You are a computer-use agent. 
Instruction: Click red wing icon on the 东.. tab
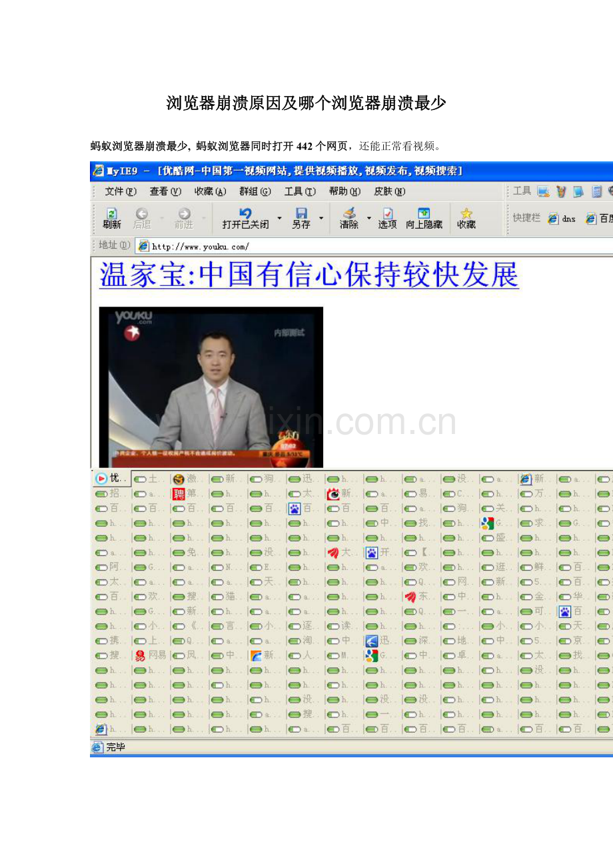(x=410, y=597)
